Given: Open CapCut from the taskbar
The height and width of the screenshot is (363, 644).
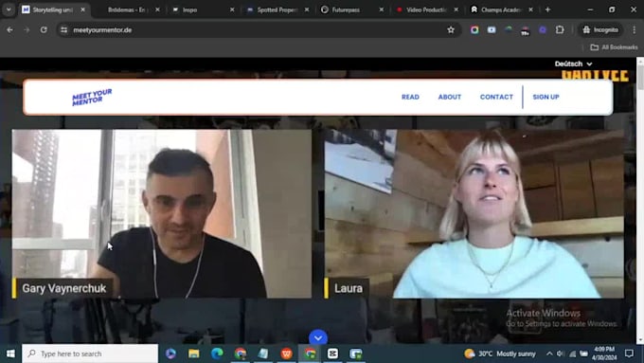Looking at the screenshot, I should coord(332,354).
